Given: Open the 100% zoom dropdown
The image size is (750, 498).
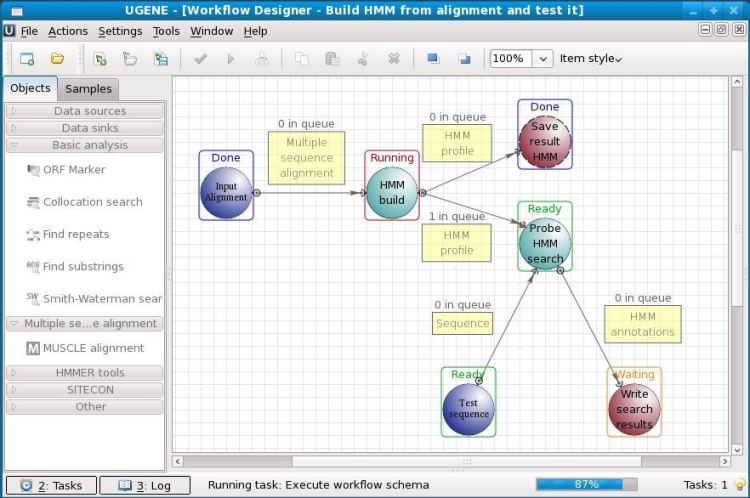Looking at the screenshot, I should click(x=543, y=59).
